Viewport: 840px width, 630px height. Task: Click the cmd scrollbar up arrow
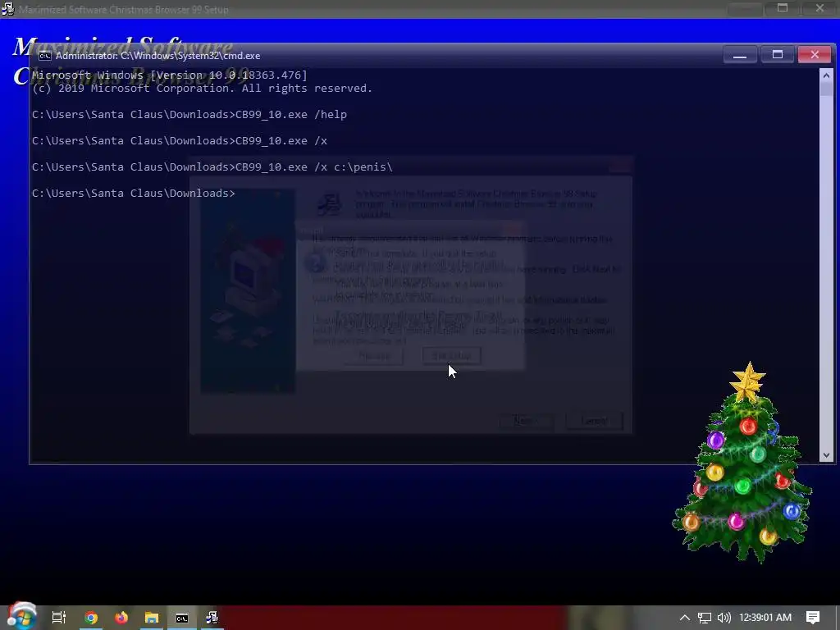point(826,75)
